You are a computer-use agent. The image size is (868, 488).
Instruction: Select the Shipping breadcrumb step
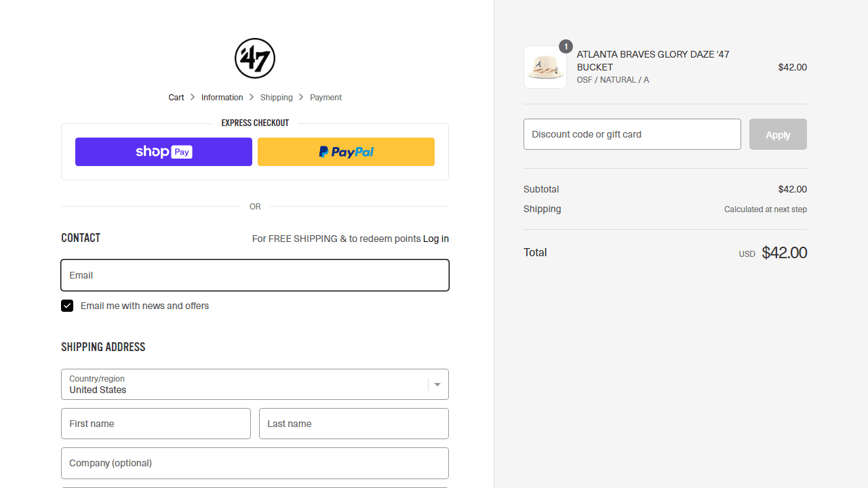click(x=277, y=98)
